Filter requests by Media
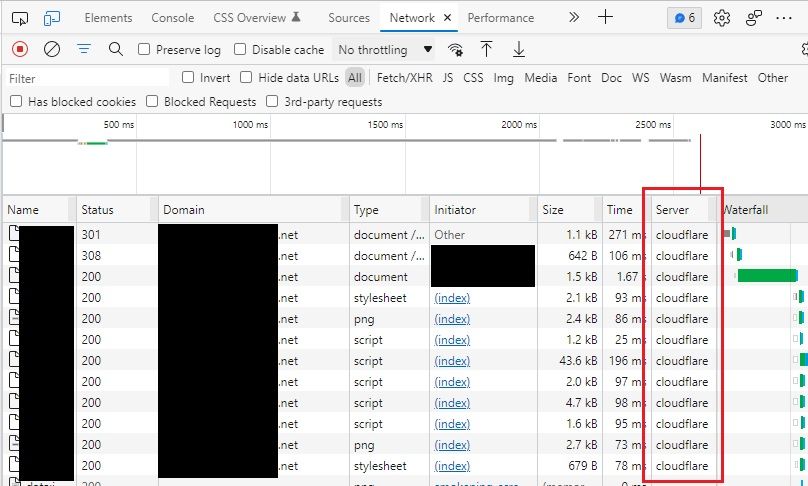 click(541, 78)
